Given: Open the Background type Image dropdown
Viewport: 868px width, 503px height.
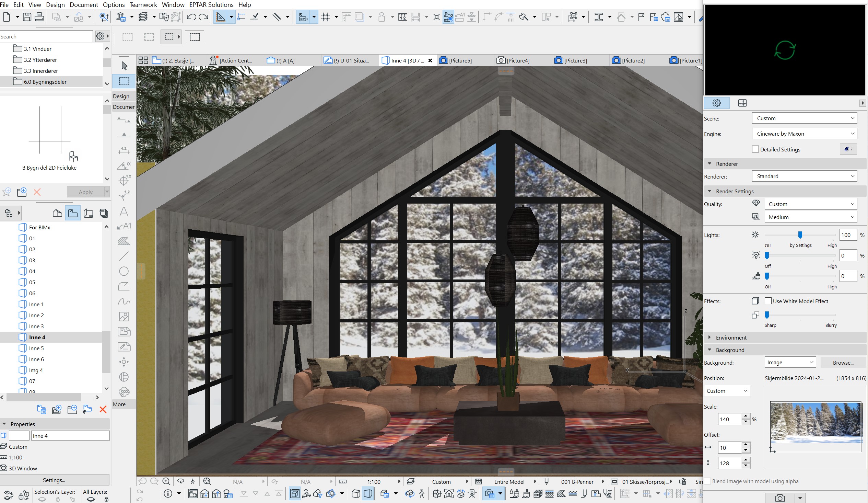Looking at the screenshot, I should click(x=789, y=362).
